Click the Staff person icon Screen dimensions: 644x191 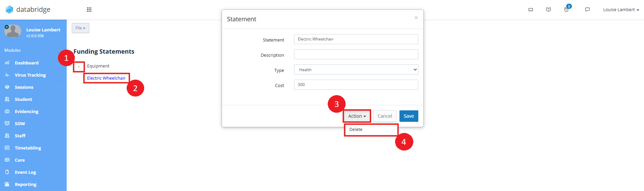click(x=7, y=136)
